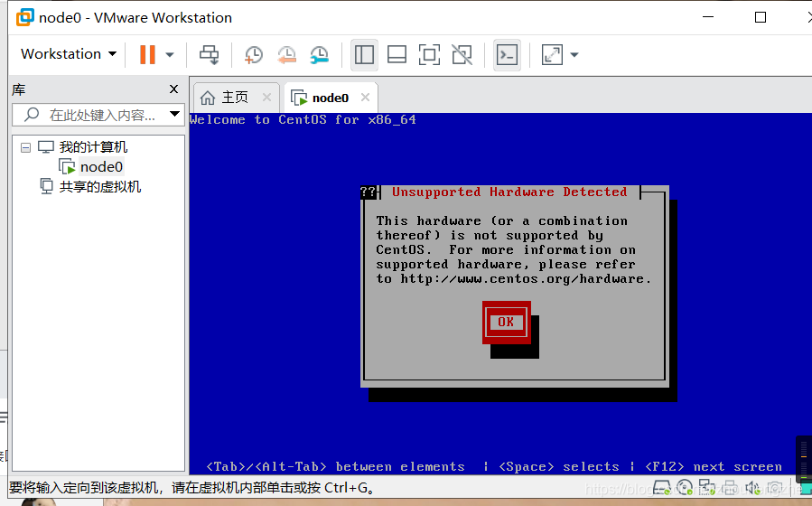This screenshot has width=812, height=506.
Task: Close the library panel
Action: point(174,89)
